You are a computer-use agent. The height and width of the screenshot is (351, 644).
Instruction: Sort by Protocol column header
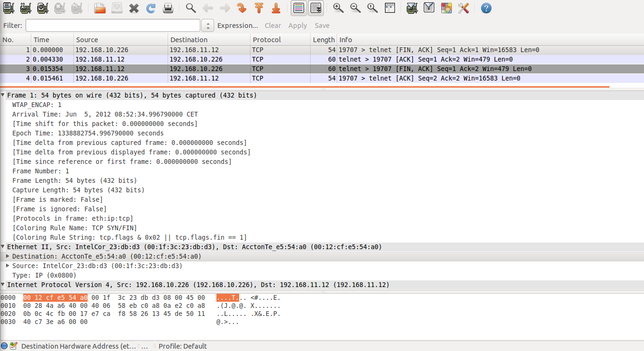click(280, 40)
